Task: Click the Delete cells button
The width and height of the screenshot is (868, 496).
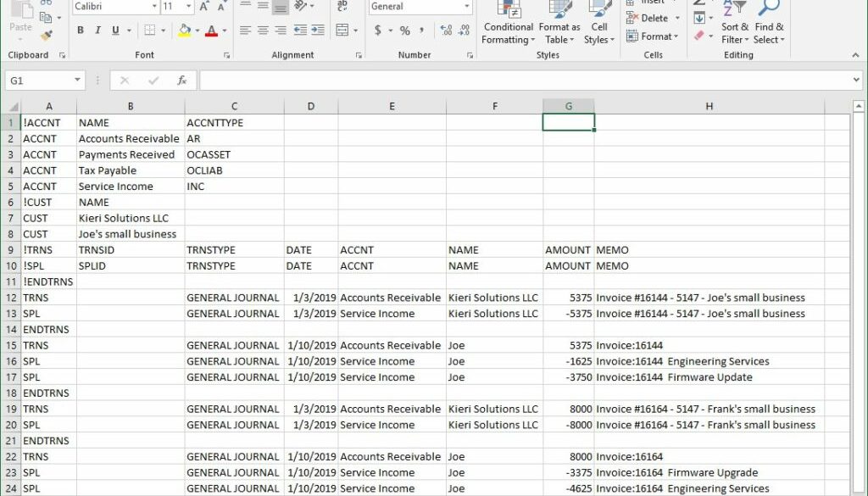Action: click(x=653, y=19)
